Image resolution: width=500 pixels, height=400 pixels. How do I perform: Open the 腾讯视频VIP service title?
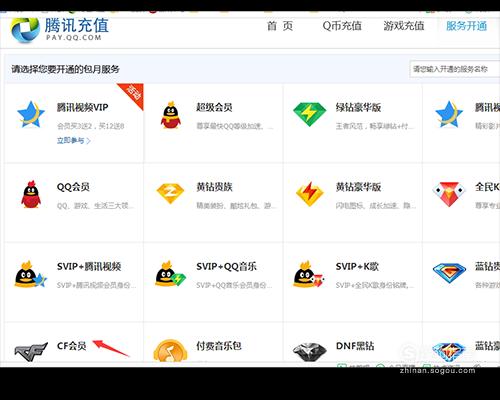point(83,107)
